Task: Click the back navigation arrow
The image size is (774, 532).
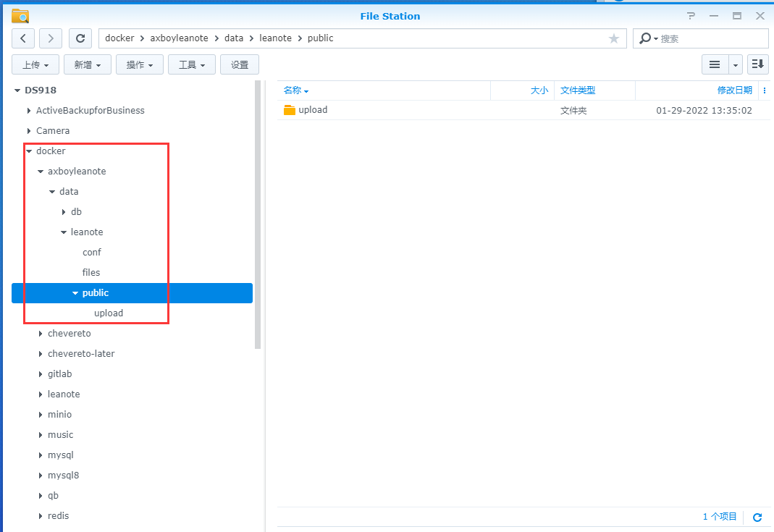Action: pos(24,38)
